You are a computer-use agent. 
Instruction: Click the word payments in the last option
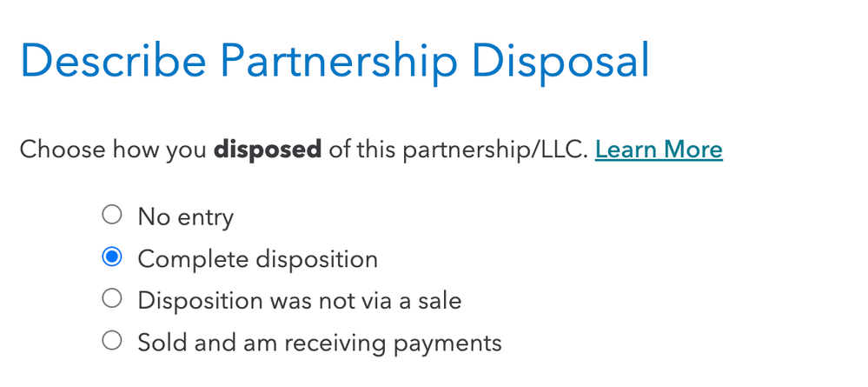447,344
